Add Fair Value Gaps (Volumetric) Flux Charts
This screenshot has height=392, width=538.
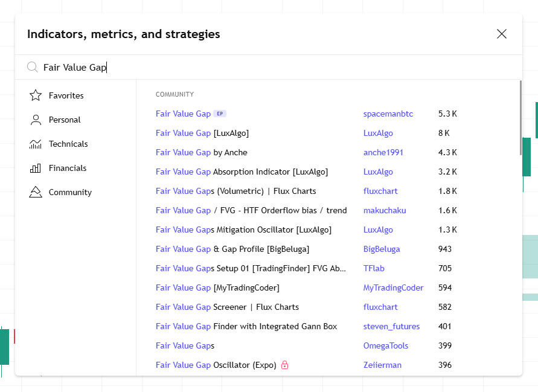coord(235,191)
